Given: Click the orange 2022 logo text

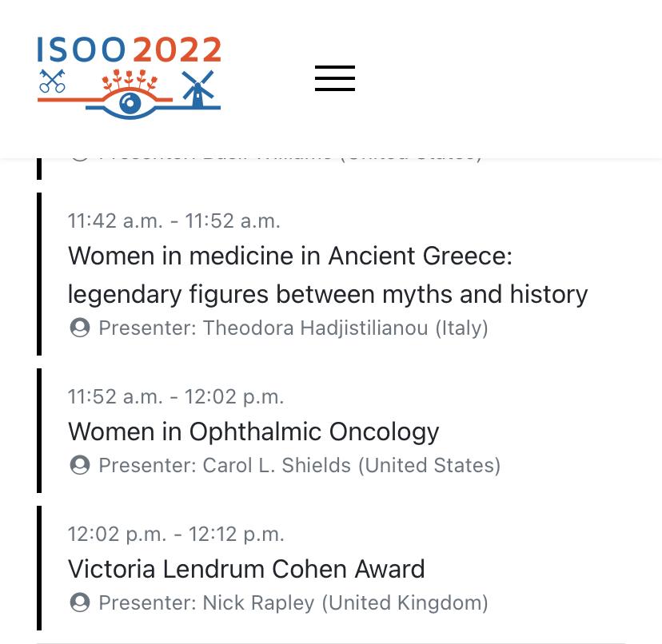Looking at the screenshot, I should pos(177,50).
